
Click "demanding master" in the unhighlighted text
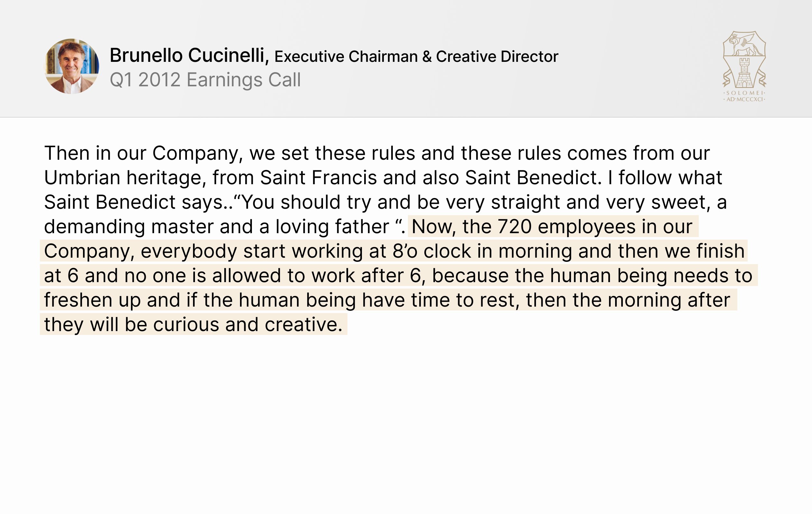click(129, 226)
